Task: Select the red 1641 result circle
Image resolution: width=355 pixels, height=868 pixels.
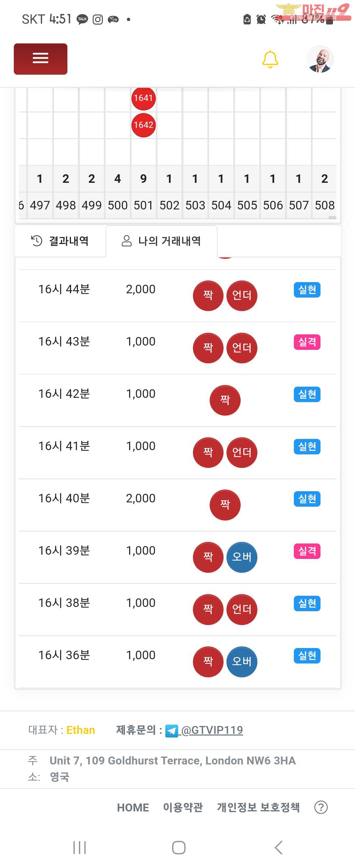Action: [144, 98]
